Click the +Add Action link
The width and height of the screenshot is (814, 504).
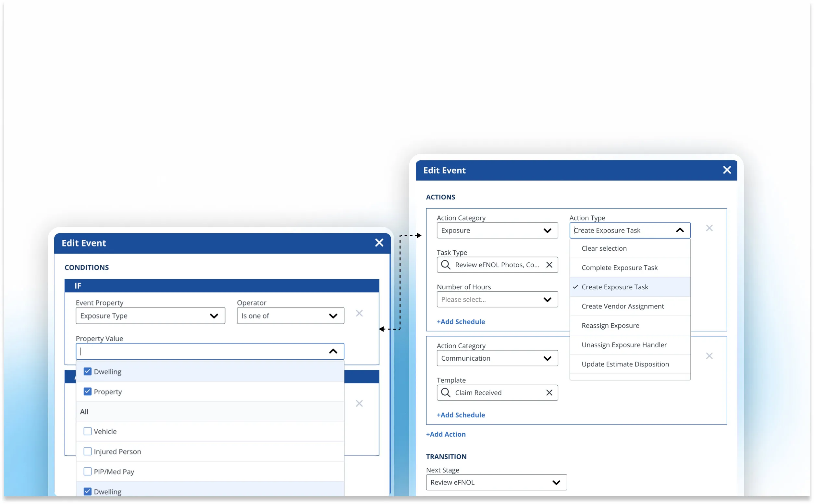point(446,434)
